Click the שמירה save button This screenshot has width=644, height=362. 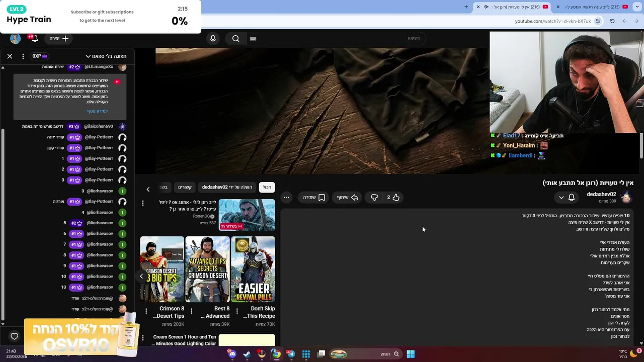314,198
